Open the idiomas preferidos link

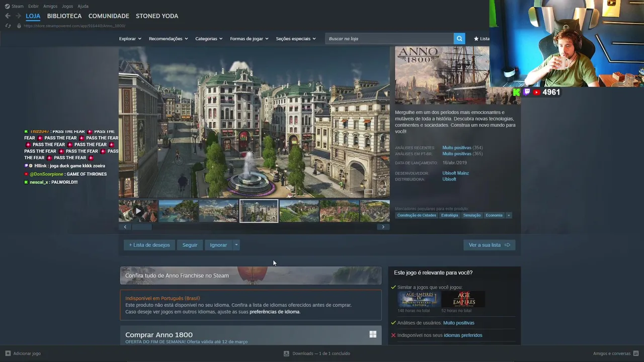[463, 335]
